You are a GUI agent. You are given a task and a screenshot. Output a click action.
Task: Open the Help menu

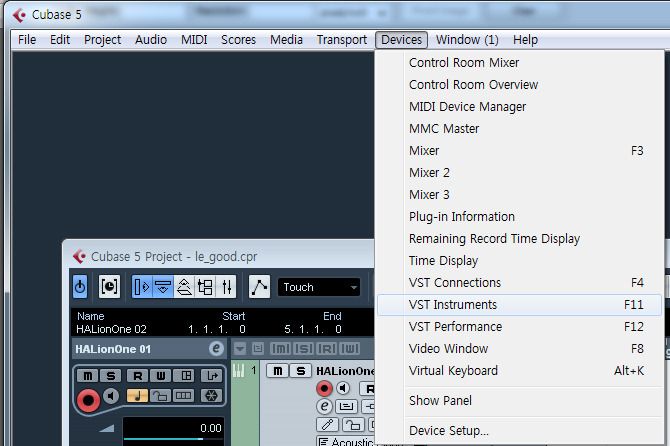click(525, 40)
